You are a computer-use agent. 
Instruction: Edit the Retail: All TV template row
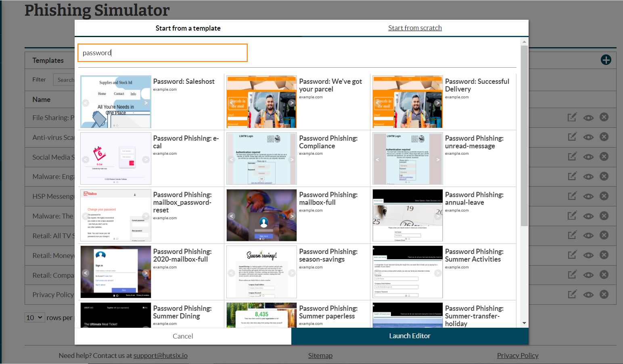[572, 235]
